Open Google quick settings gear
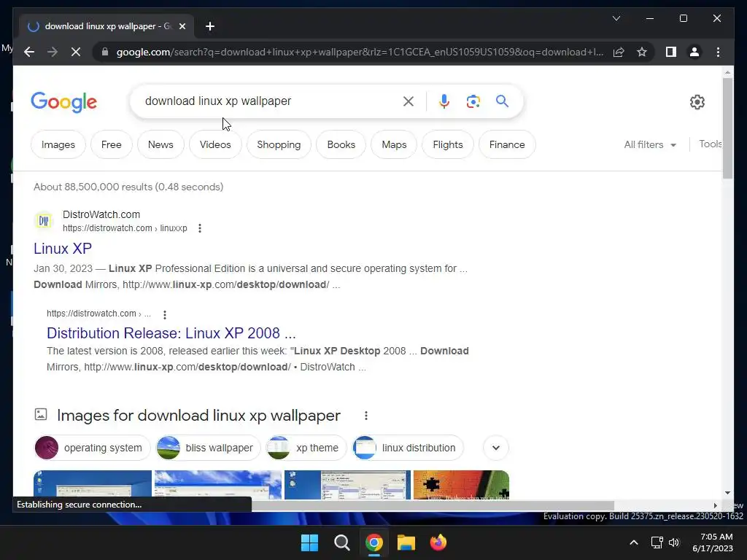747x560 pixels. coord(697,102)
